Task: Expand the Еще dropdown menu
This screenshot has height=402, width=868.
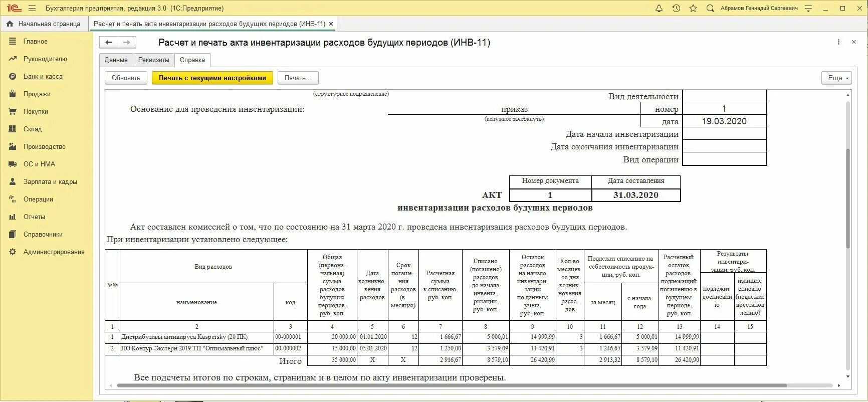Action: click(836, 78)
